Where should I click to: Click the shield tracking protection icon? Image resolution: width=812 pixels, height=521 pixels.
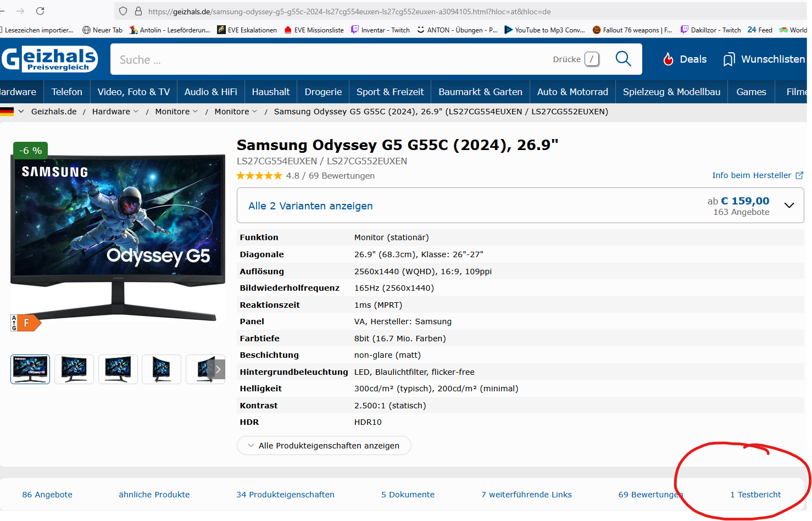123,11
